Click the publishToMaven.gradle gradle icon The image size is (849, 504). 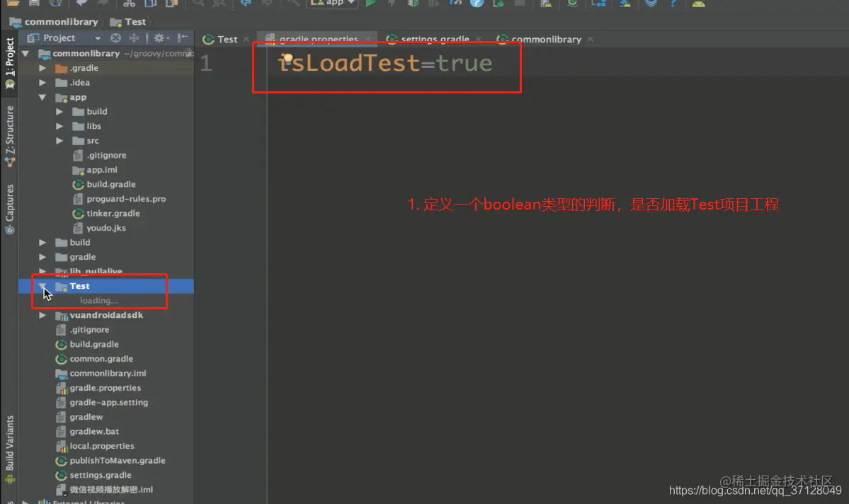point(61,461)
